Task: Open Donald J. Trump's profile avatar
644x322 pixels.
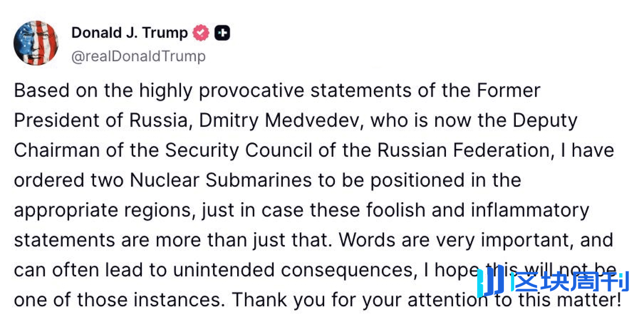Action: pos(36,43)
